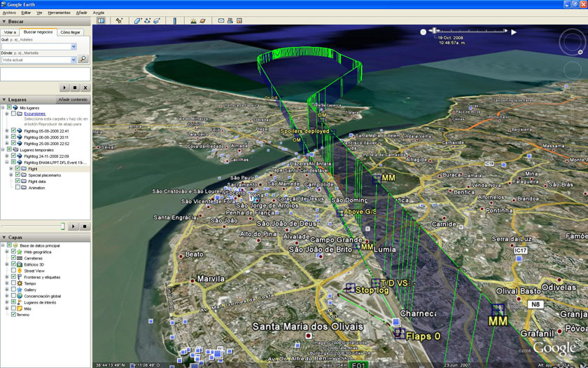Collapse the Buscar panel triangle

[x=4, y=22]
